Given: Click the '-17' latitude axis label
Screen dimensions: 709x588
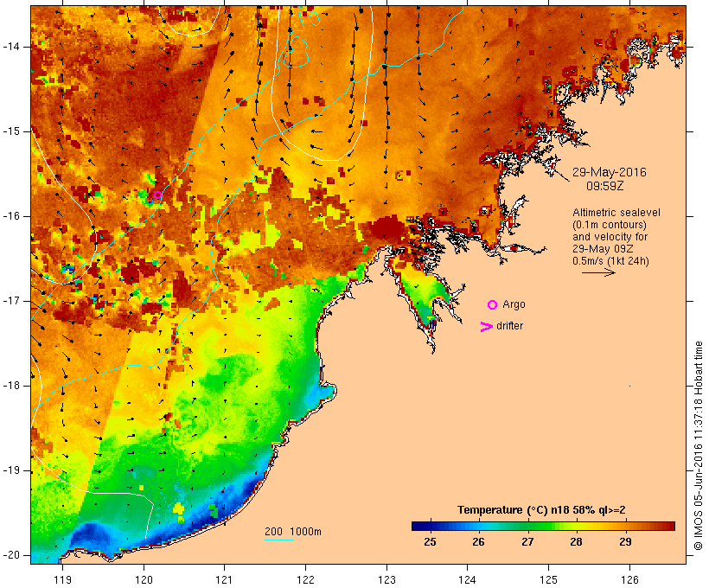Looking at the screenshot, I should coord(11,301).
